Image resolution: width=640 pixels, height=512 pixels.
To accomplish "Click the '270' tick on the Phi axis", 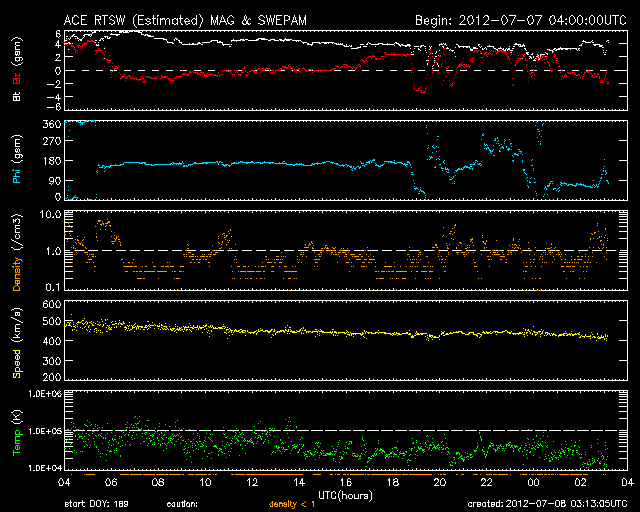I will click(x=52, y=141).
